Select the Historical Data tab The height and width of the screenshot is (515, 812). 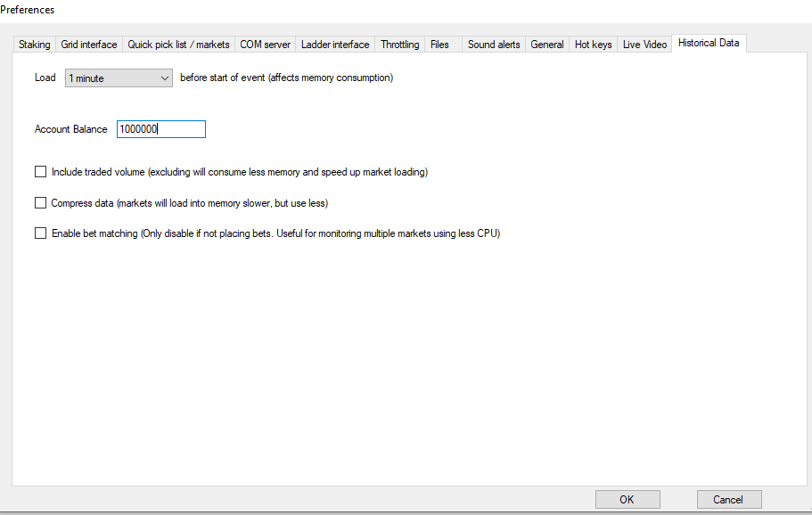tap(709, 43)
